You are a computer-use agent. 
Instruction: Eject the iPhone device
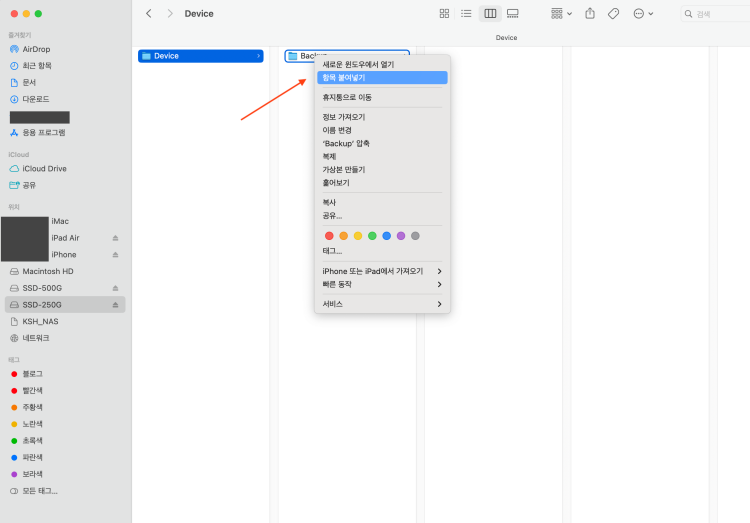[x=115, y=255]
